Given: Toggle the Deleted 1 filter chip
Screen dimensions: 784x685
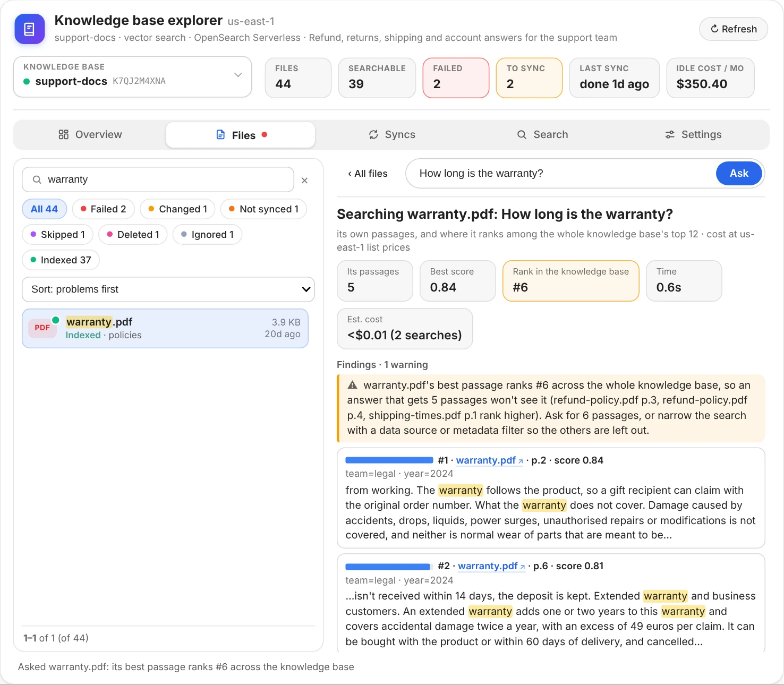Looking at the screenshot, I should 133,235.
